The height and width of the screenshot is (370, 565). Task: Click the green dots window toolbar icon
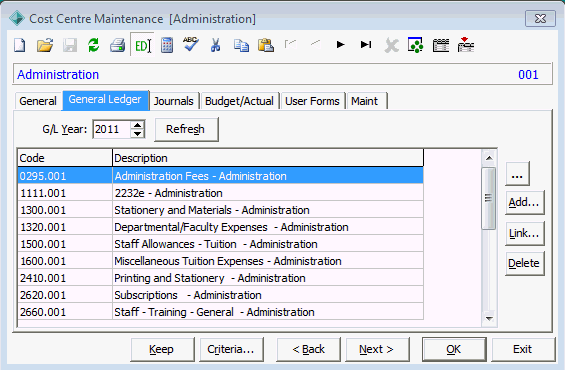415,45
